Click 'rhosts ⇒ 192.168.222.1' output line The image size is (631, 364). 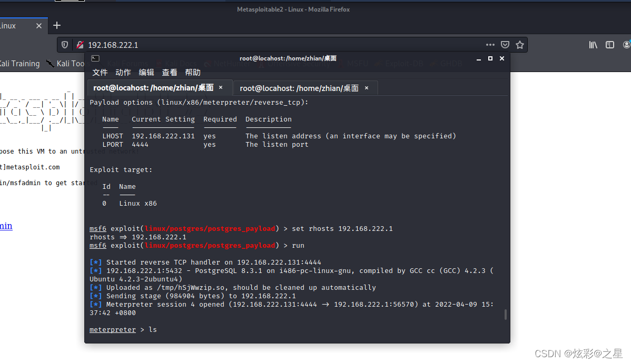click(x=137, y=237)
